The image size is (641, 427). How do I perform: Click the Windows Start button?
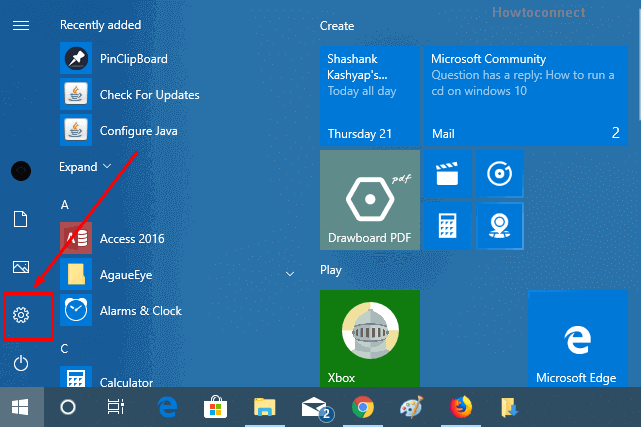[x=21, y=407]
